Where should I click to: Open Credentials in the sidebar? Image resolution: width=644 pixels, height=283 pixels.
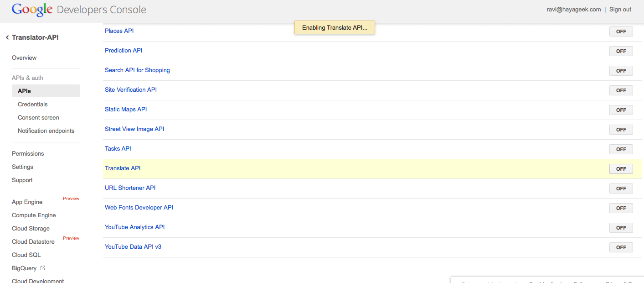33,105
